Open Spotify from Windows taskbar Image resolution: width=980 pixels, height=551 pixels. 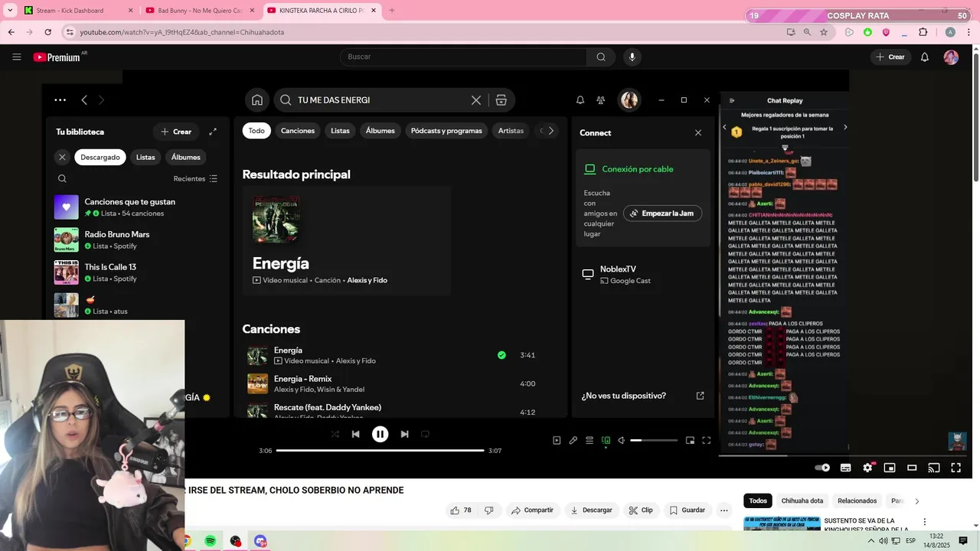[210, 541]
